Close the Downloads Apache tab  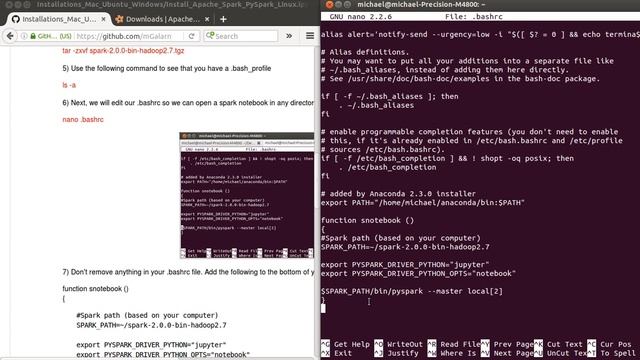[207, 19]
